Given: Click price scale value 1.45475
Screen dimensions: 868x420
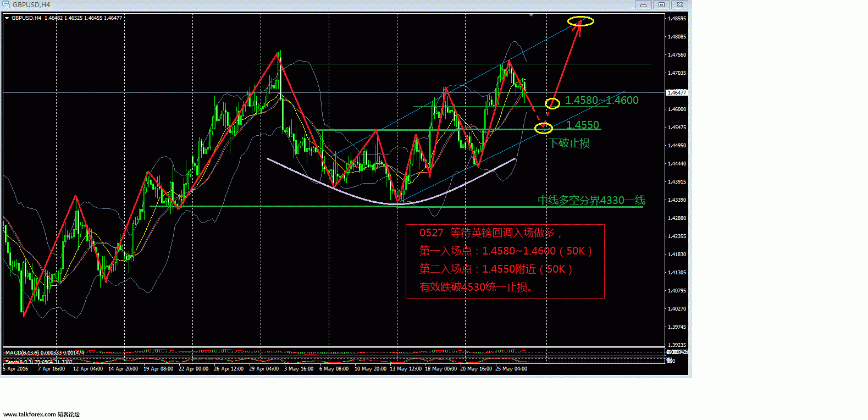Looking at the screenshot, I should (x=677, y=128).
